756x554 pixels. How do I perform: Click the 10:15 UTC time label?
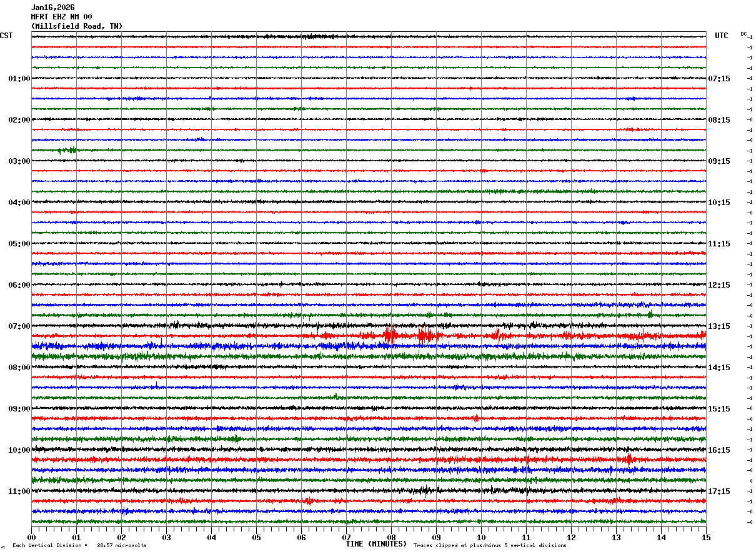click(x=719, y=203)
